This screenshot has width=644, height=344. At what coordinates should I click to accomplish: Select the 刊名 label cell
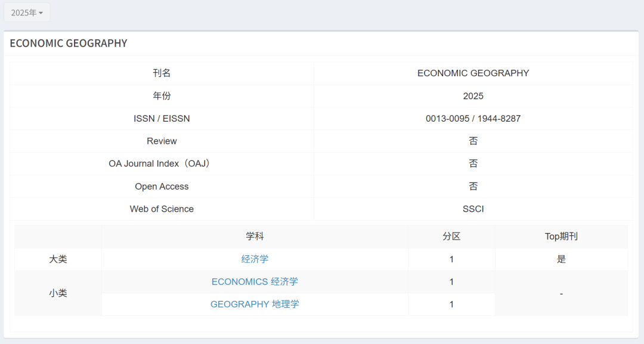coord(162,73)
